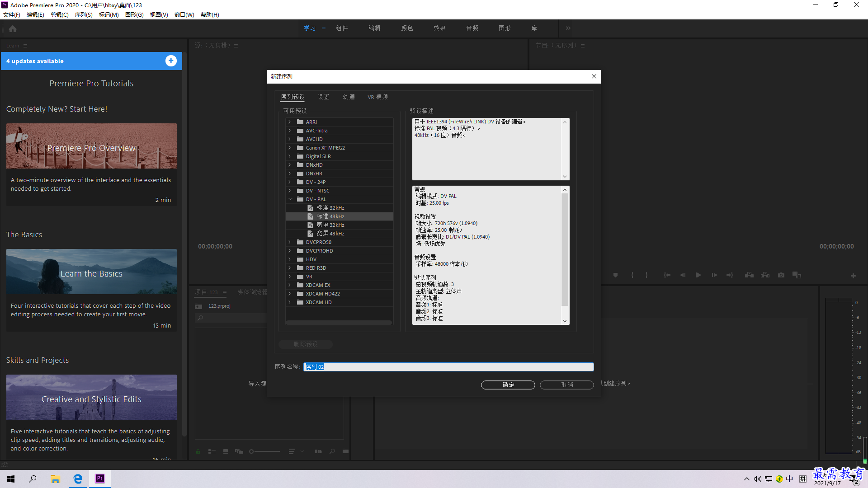This screenshot has width=868, height=488.
Task: Expand the HDV preset folder
Action: point(290,259)
